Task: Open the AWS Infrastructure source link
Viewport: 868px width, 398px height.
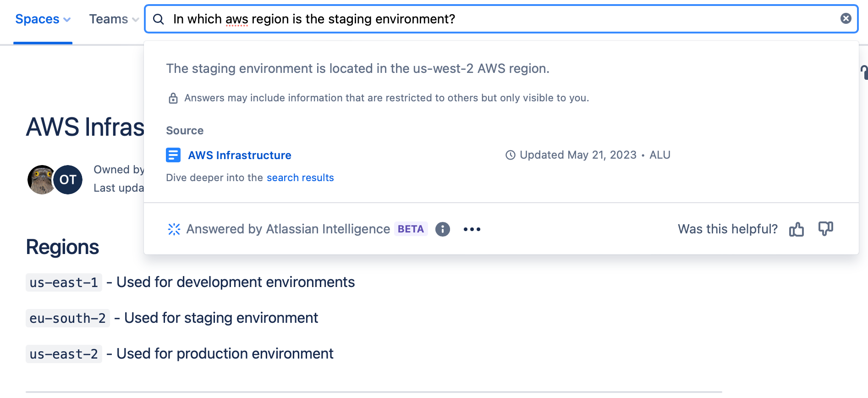Action: 239,155
